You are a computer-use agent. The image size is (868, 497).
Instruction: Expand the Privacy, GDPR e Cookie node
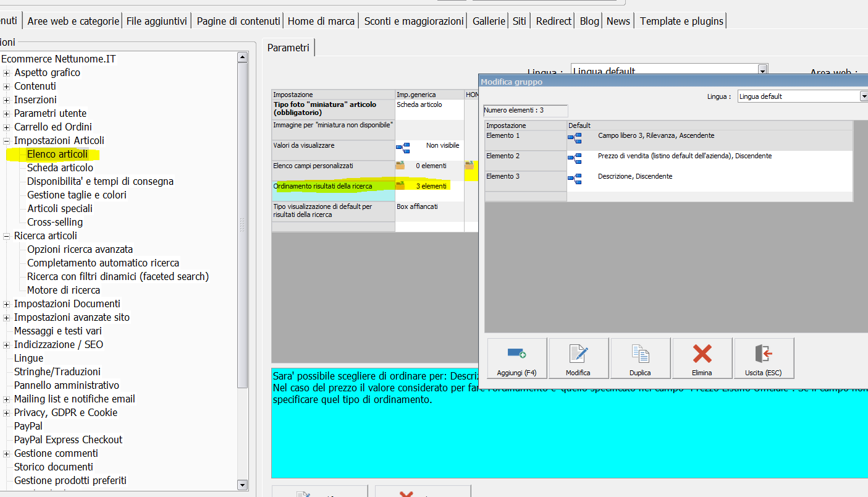coord(7,413)
